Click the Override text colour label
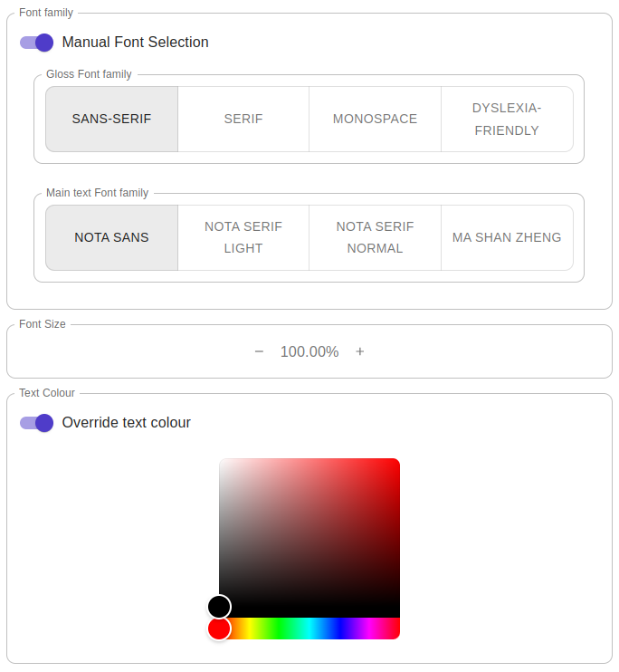This screenshot has height=672, width=619. pos(127,423)
